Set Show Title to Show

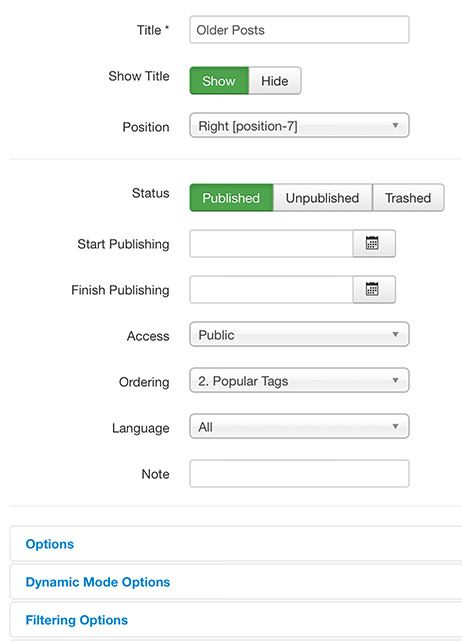(x=219, y=81)
